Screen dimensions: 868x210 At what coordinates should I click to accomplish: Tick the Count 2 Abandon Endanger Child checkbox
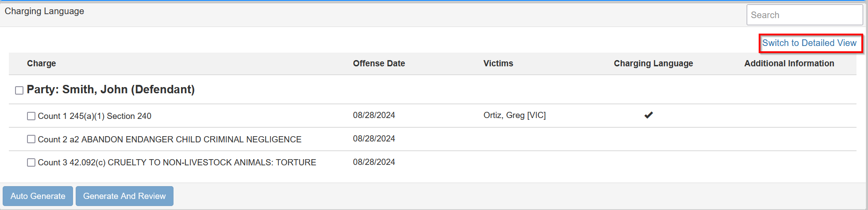pyautogui.click(x=31, y=139)
